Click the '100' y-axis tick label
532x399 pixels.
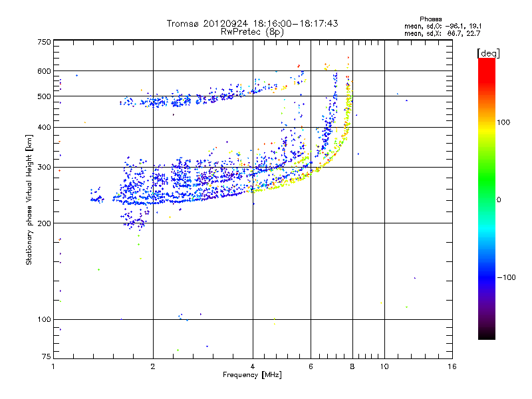(44, 319)
